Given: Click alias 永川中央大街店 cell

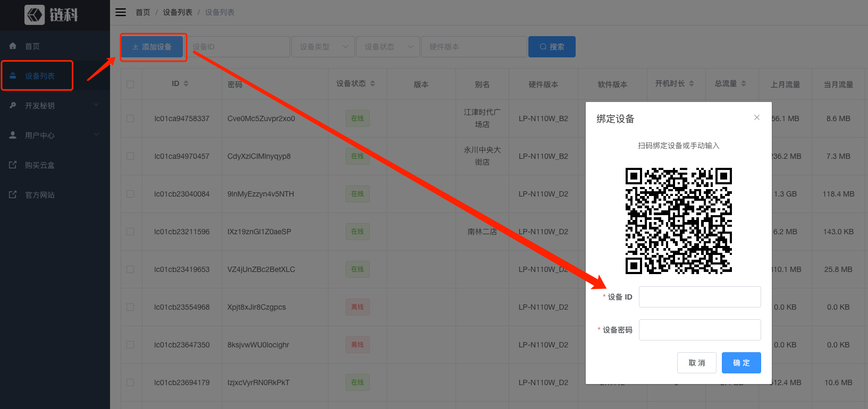Looking at the screenshot, I should tap(482, 156).
